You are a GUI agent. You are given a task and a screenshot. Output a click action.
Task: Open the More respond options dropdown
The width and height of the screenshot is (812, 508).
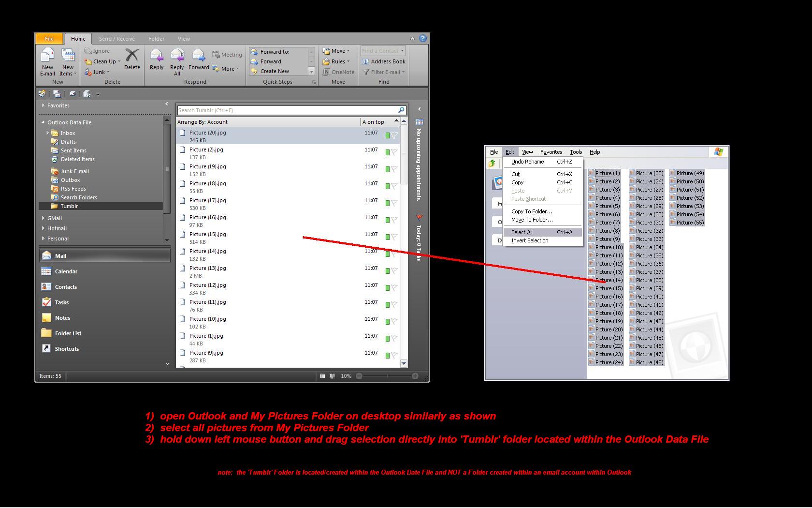(x=226, y=69)
